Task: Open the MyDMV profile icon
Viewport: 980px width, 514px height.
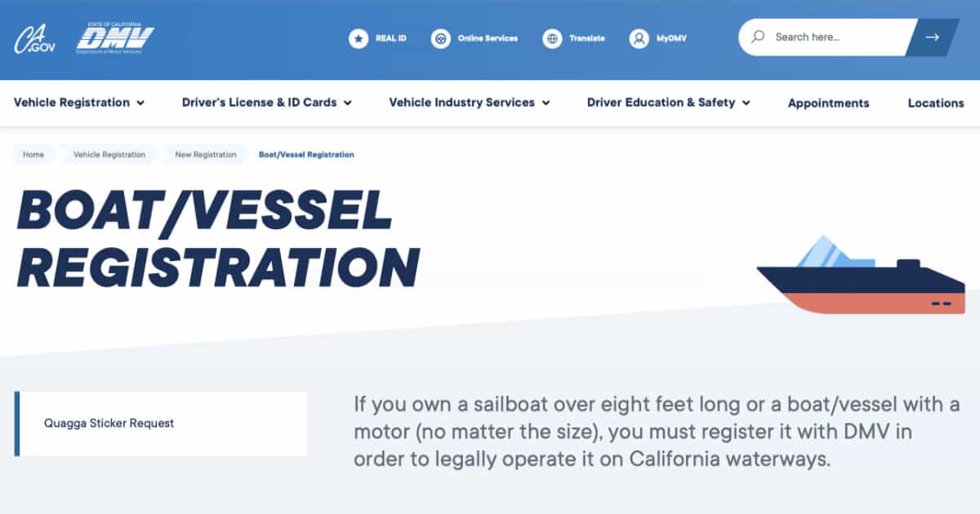Action: tap(639, 38)
